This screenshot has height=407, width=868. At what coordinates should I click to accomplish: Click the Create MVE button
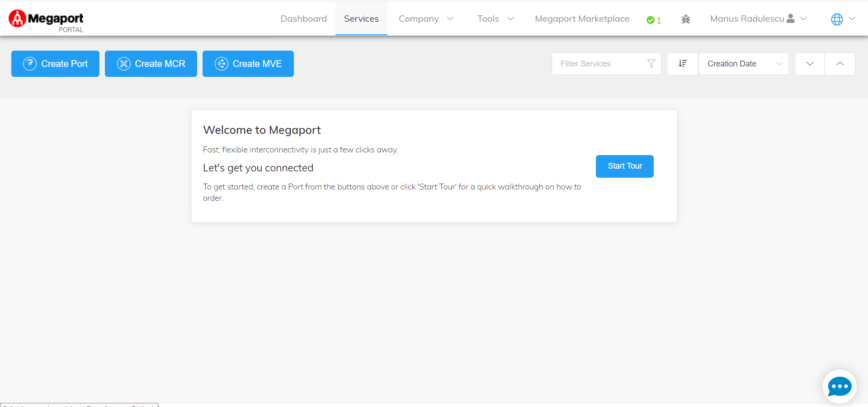coord(248,64)
